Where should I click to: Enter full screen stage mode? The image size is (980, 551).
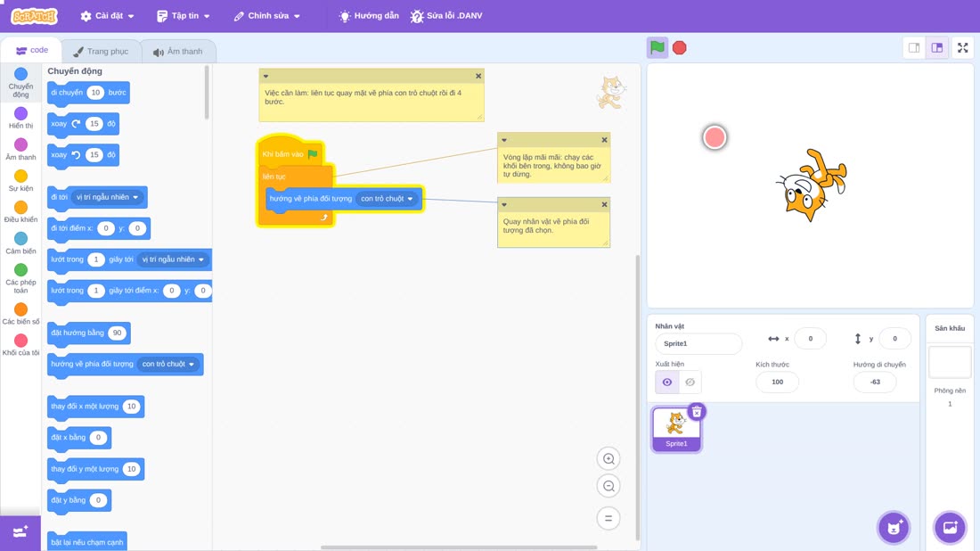click(x=962, y=47)
